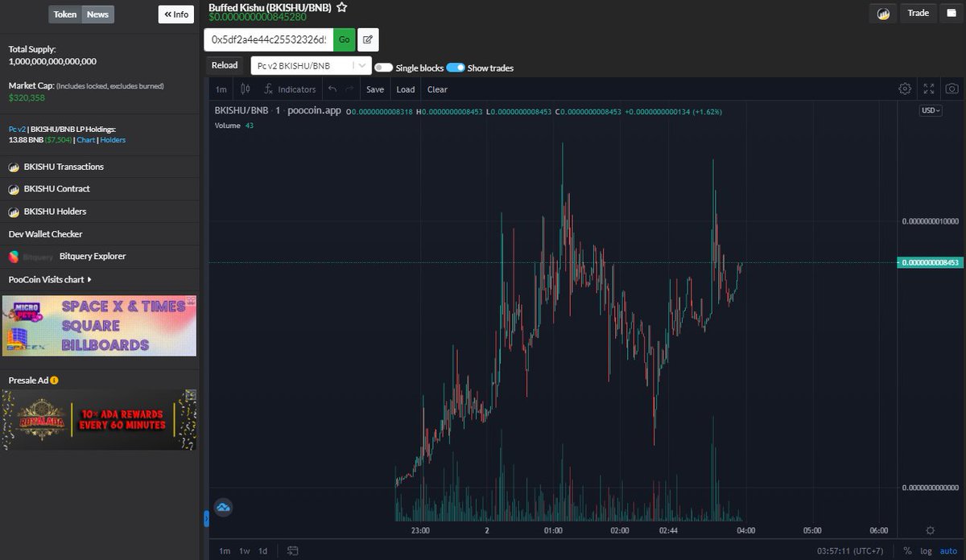Click Load in the chart toolbar

pos(406,89)
